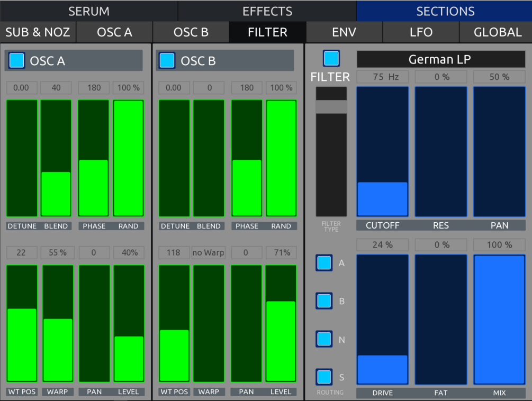Switch to the OSC A section tab
The width and height of the screenshot is (532, 401).
coord(114,32)
